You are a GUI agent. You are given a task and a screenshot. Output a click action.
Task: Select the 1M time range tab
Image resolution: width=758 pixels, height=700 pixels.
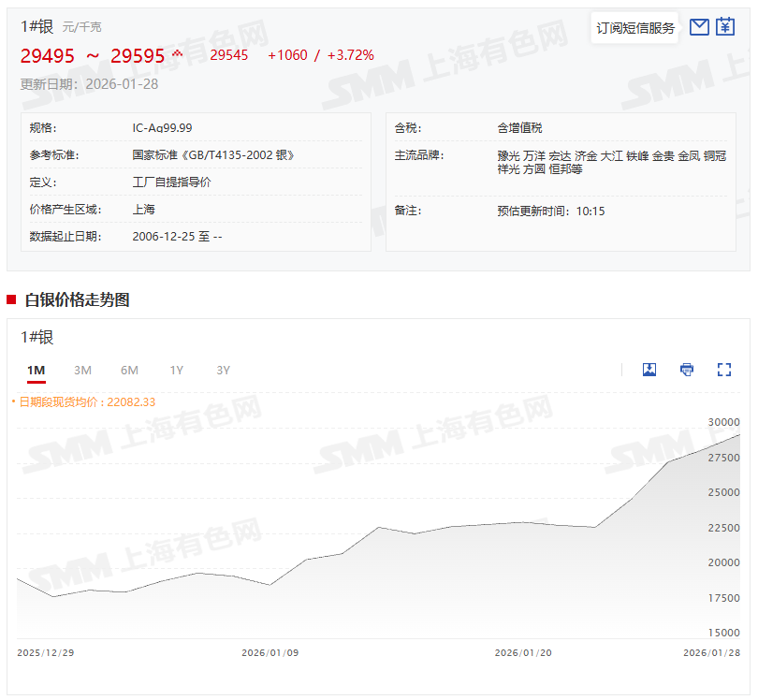(x=36, y=371)
